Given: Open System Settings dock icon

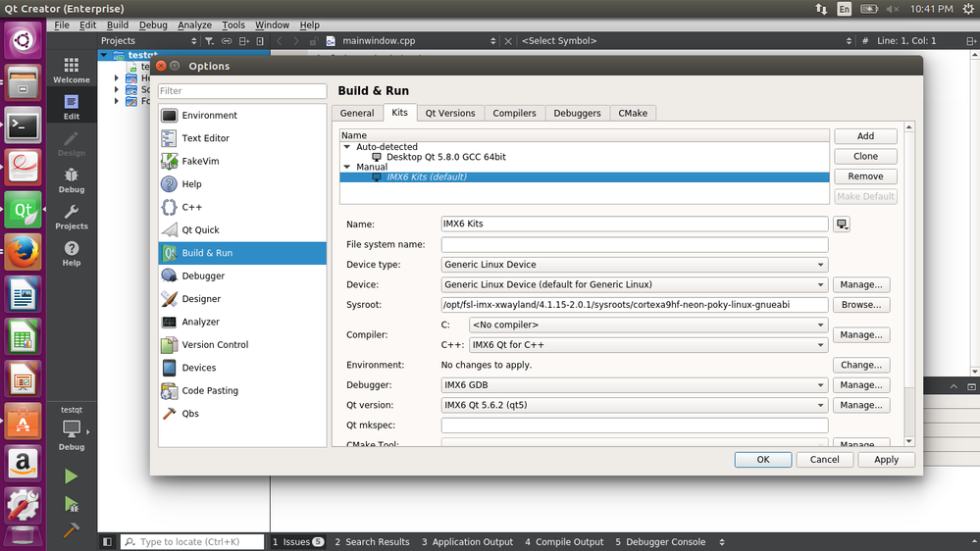Looking at the screenshot, I should tap(24, 505).
